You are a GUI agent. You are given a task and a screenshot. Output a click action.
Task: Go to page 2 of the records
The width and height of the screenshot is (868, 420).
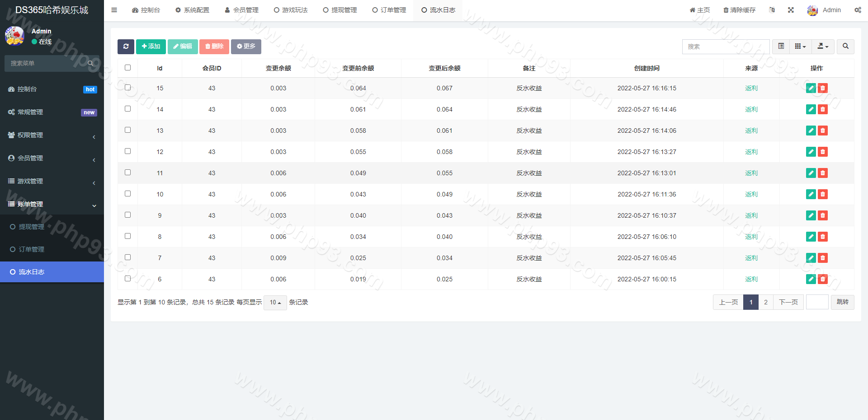point(766,302)
